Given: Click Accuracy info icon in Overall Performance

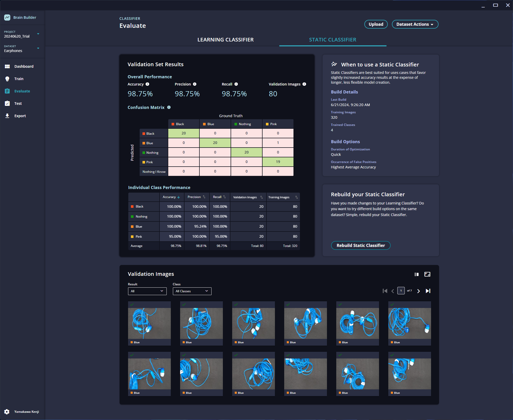Looking at the screenshot, I should (x=147, y=84).
